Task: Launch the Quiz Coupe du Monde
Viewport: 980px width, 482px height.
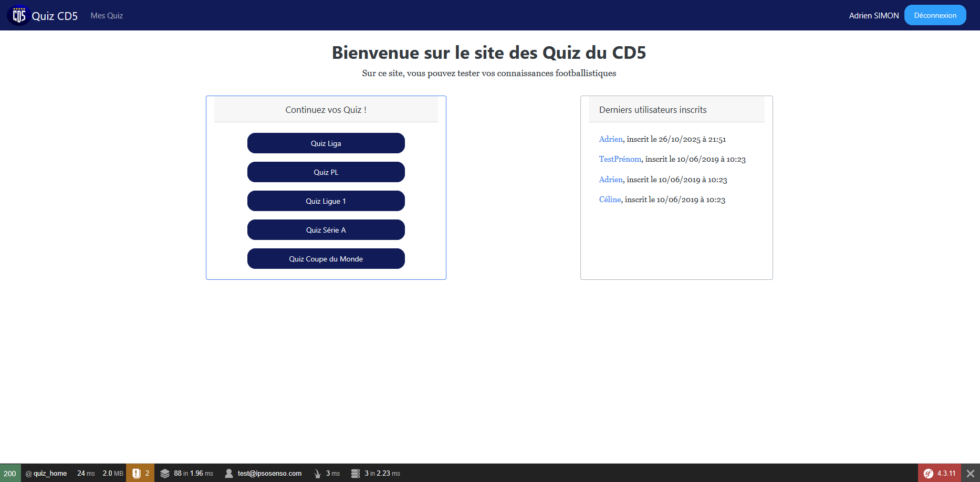Action: coord(326,258)
